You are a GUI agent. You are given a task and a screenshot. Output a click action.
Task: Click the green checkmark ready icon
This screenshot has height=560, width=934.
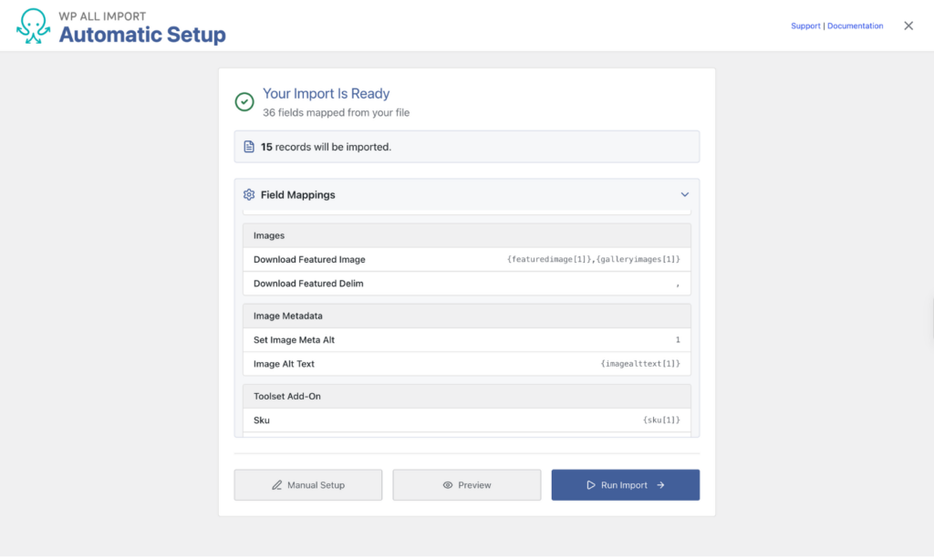244,102
